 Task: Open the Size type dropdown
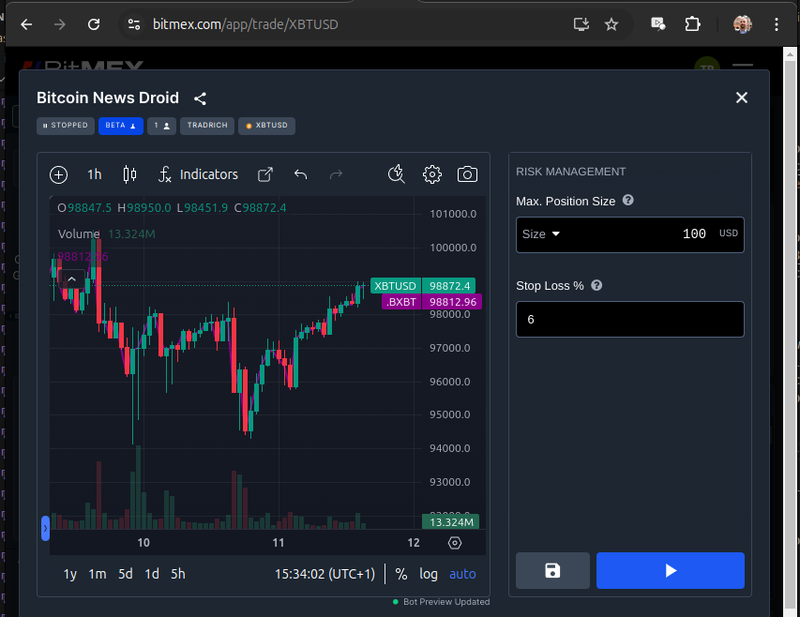[x=541, y=234]
